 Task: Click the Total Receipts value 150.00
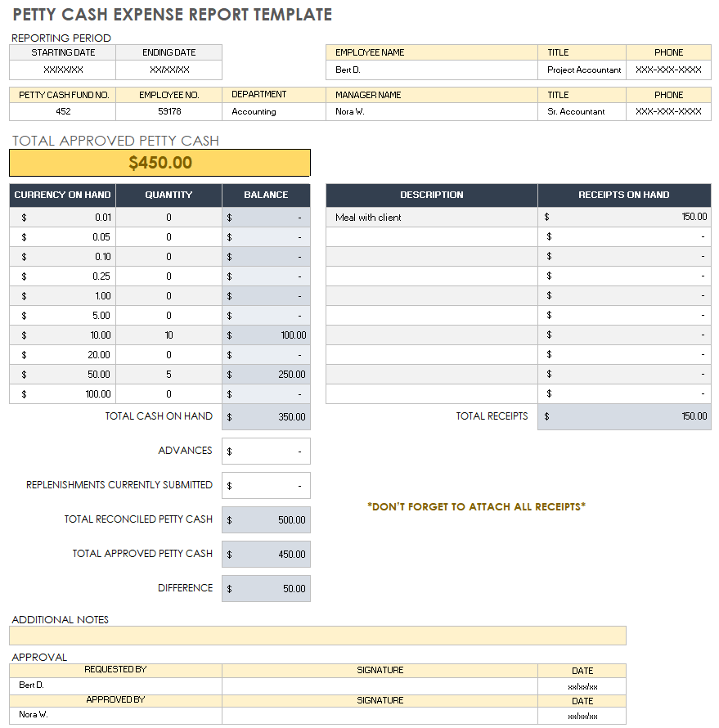tap(624, 416)
